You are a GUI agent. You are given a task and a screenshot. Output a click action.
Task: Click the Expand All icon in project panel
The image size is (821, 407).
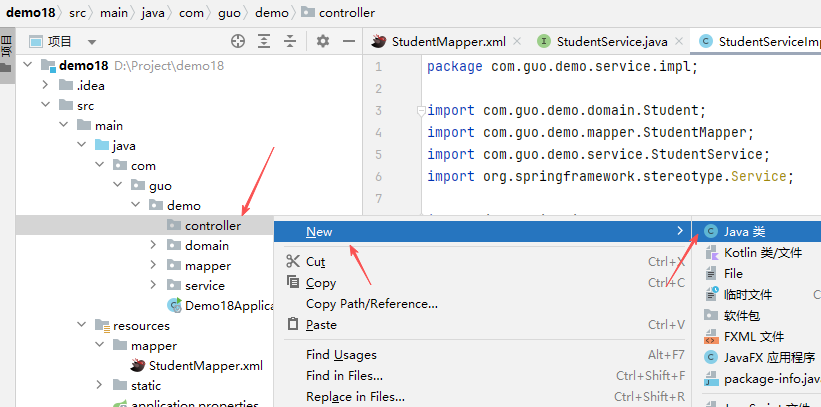[x=265, y=42]
